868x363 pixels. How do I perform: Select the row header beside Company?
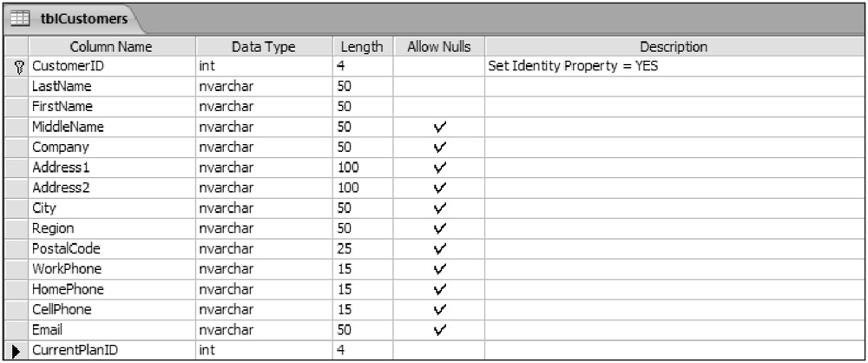tap(16, 148)
